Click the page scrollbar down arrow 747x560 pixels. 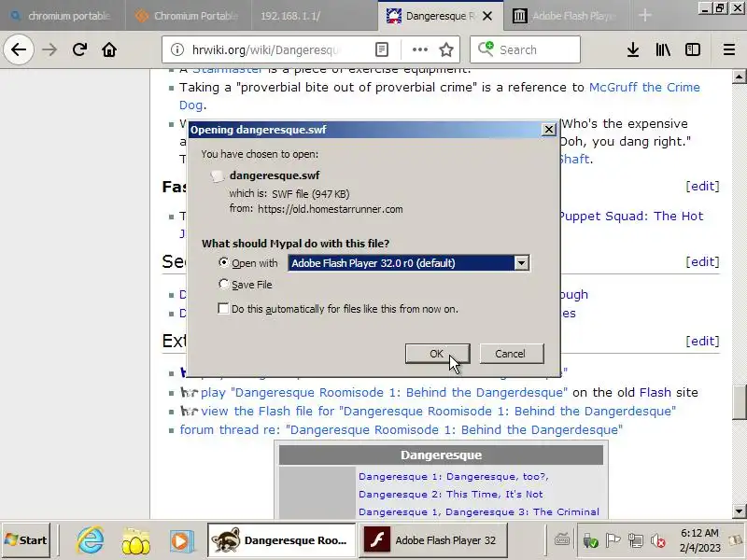click(739, 511)
